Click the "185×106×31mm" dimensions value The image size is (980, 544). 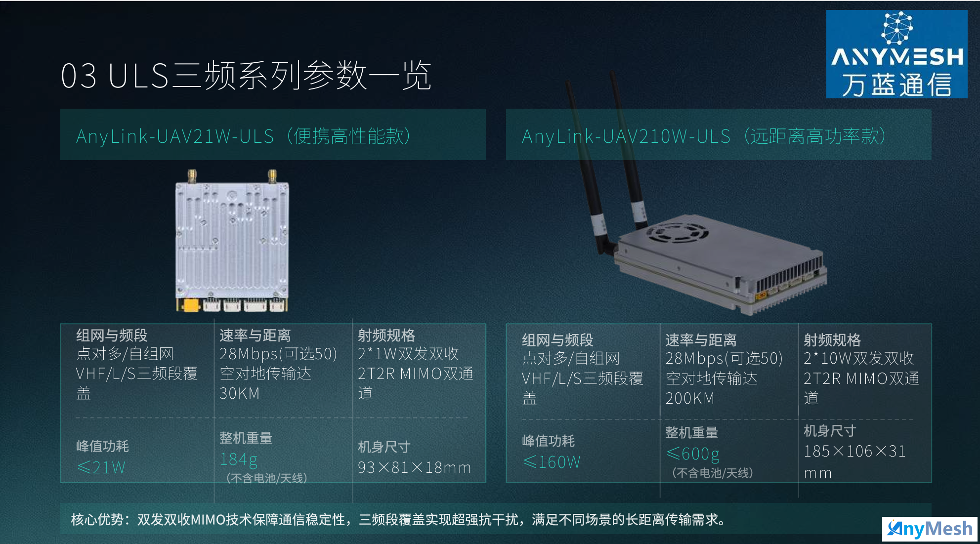[854, 461]
